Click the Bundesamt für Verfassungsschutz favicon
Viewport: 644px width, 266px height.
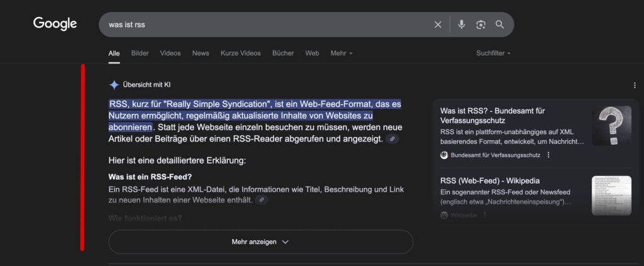[x=444, y=155]
